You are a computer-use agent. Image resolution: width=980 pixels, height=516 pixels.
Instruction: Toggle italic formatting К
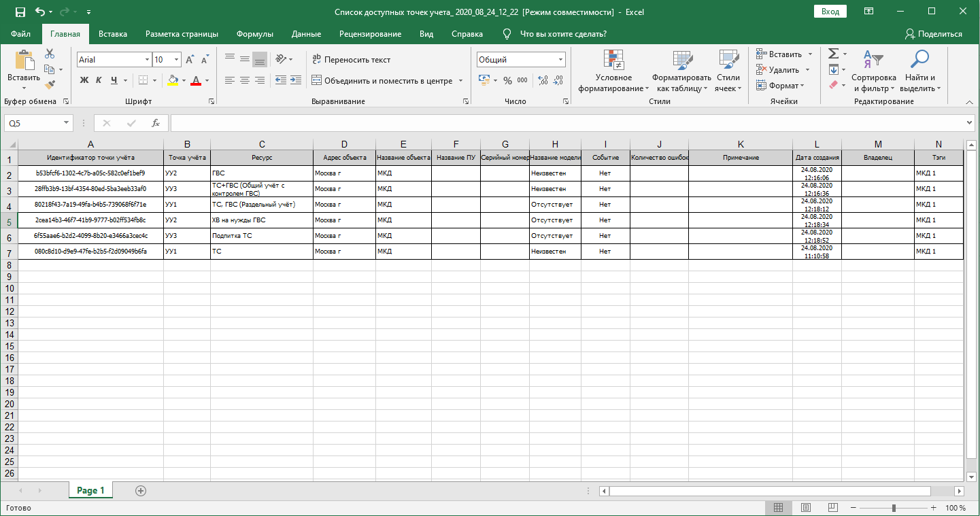coord(99,80)
